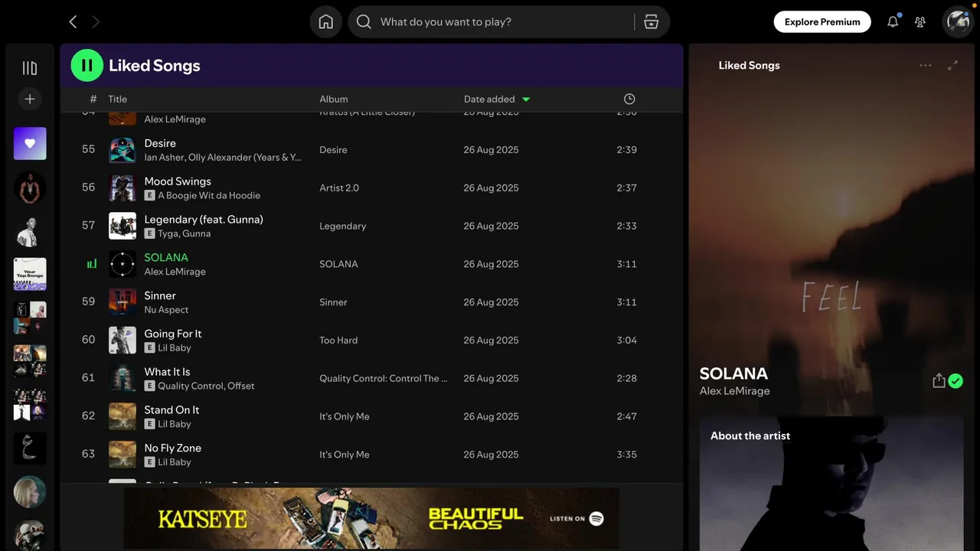Image resolution: width=980 pixels, height=551 pixels.
Task: Click the playing SOLANA track title
Action: coord(166,258)
